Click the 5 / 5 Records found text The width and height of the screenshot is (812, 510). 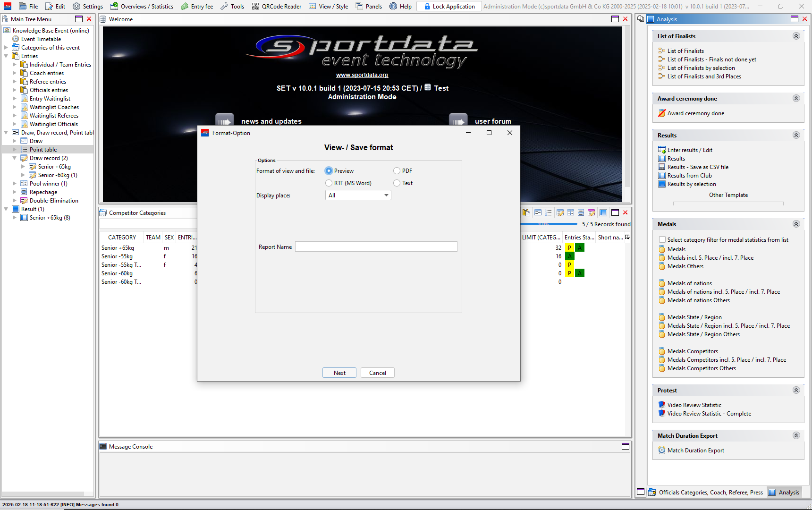click(x=606, y=224)
